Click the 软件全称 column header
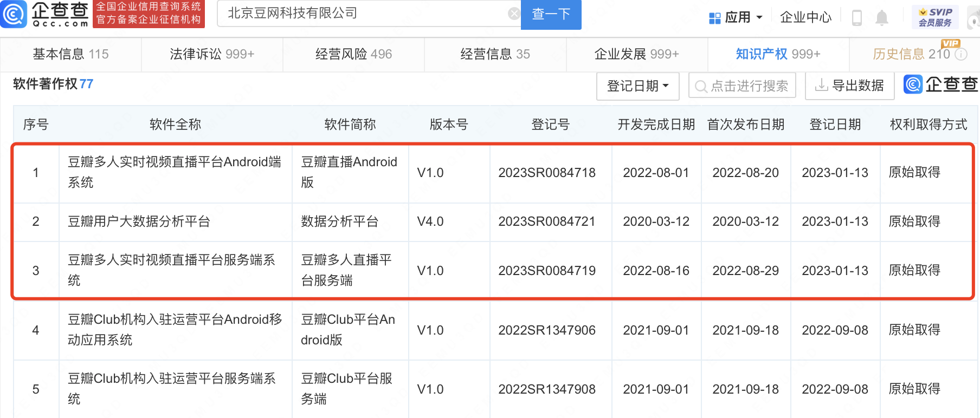This screenshot has height=418, width=980. [x=175, y=125]
